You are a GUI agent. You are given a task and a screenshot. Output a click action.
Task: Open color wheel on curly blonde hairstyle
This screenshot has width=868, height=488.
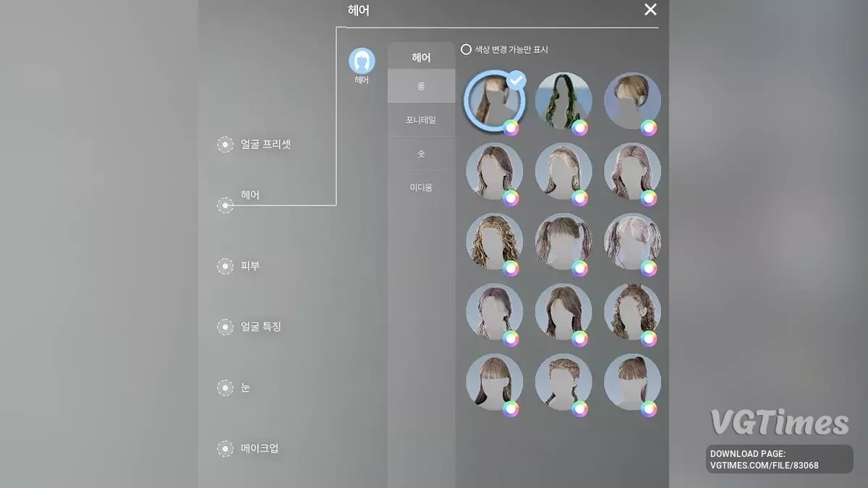click(511, 268)
